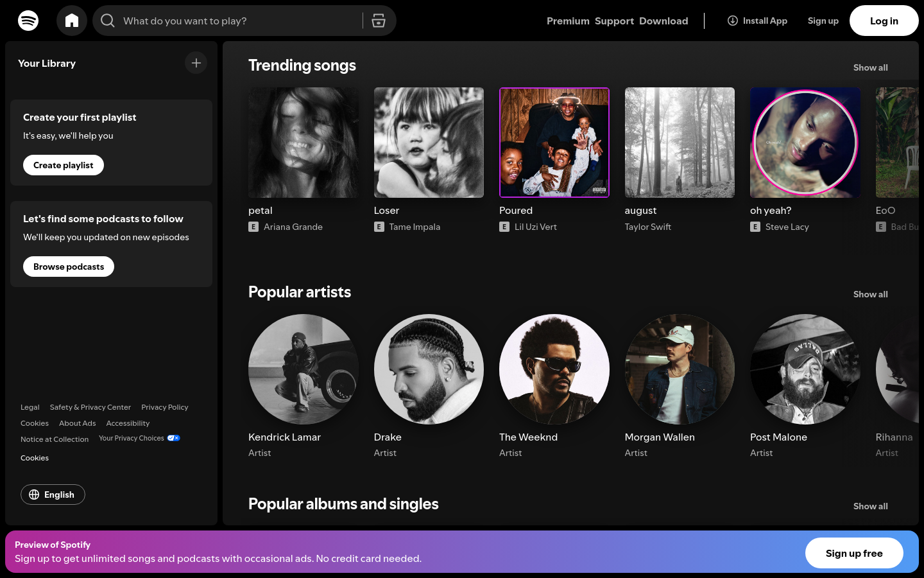The image size is (924, 578).
Task: Open the Premium link
Action: pos(568,21)
